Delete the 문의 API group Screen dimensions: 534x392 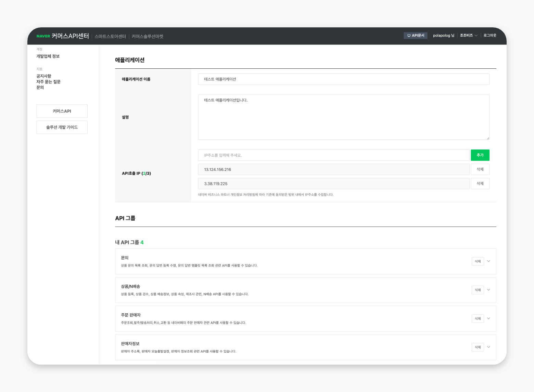(478, 261)
